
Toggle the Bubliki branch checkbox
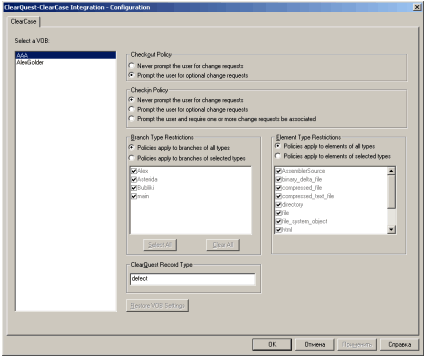[134, 188]
